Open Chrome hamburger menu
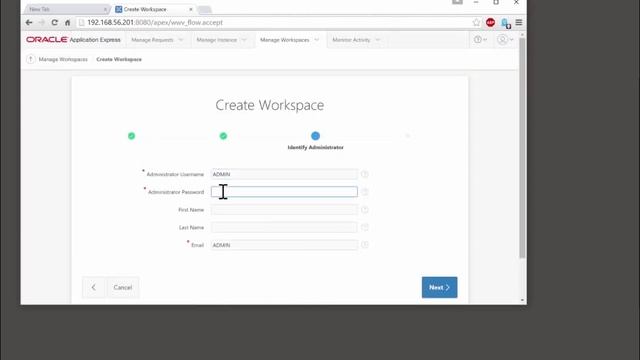The width and height of the screenshot is (640, 360). pyautogui.click(x=519, y=23)
